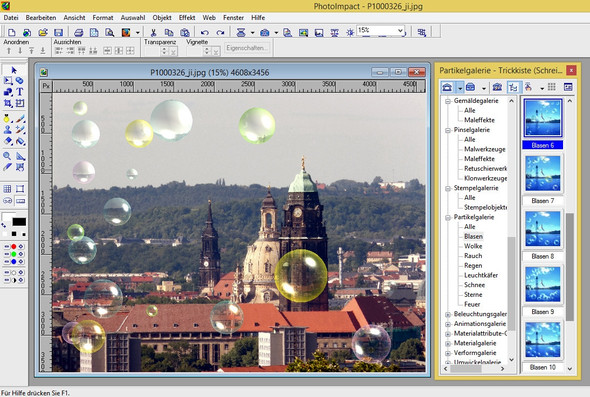Click the New document icon
Viewport: 590px width, 397px height.
click(12, 33)
